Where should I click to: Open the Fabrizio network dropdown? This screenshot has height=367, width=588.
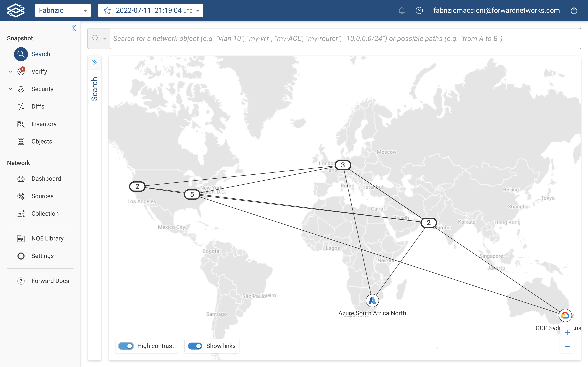pyautogui.click(x=63, y=10)
